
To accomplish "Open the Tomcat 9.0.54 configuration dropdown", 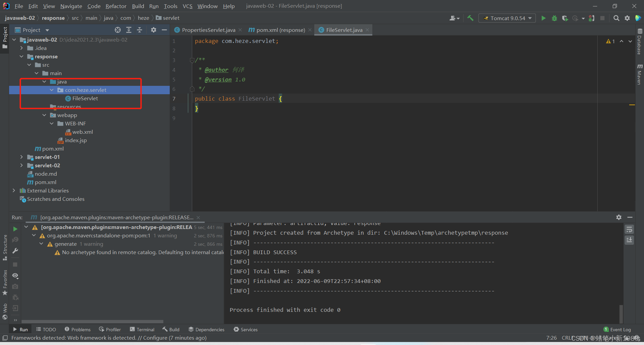I will tap(507, 18).
